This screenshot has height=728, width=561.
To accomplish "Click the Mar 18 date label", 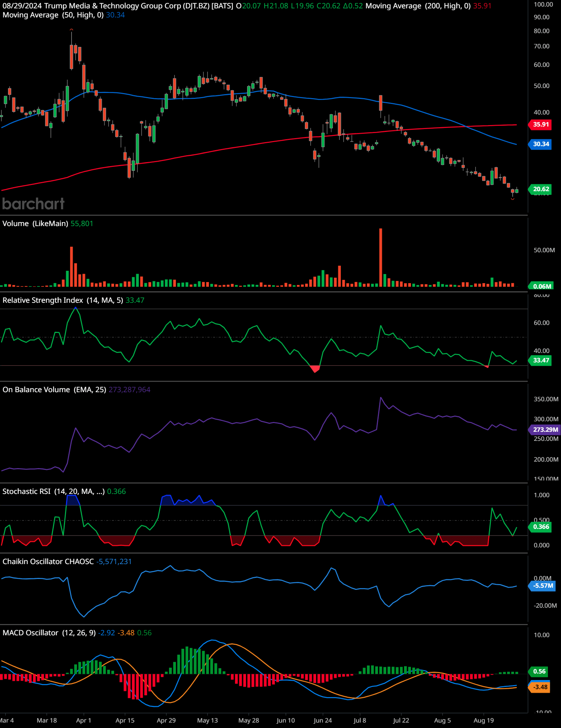I will click(x=47, y=720).
